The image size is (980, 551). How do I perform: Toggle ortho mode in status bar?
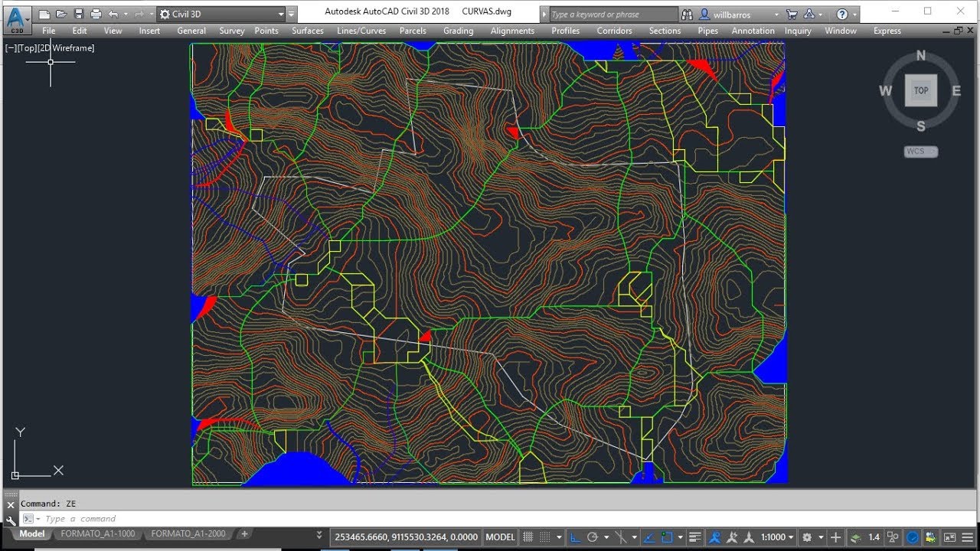(x=575, y=537)
